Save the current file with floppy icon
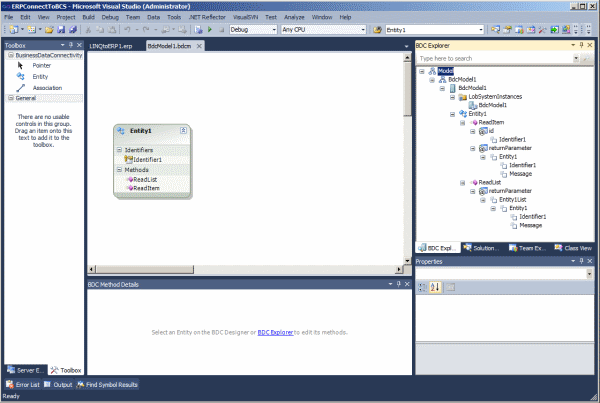 (61, 29)
